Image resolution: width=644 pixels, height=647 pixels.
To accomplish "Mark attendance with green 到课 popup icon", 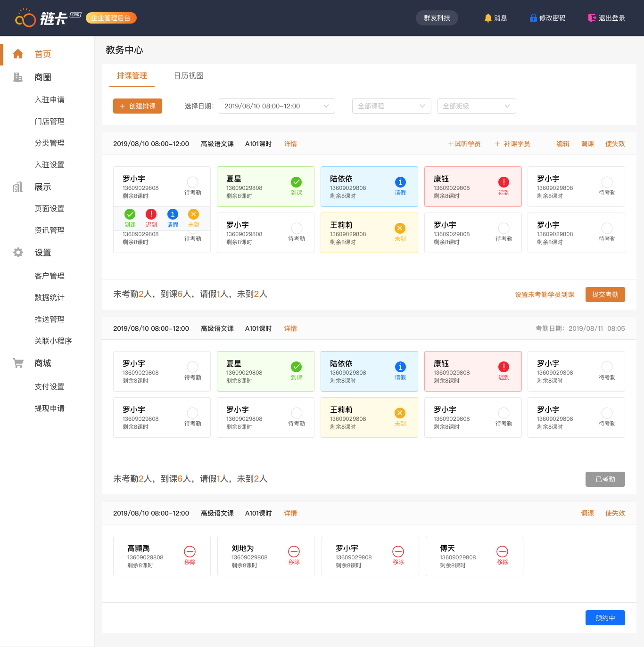I will click(130, 214).
